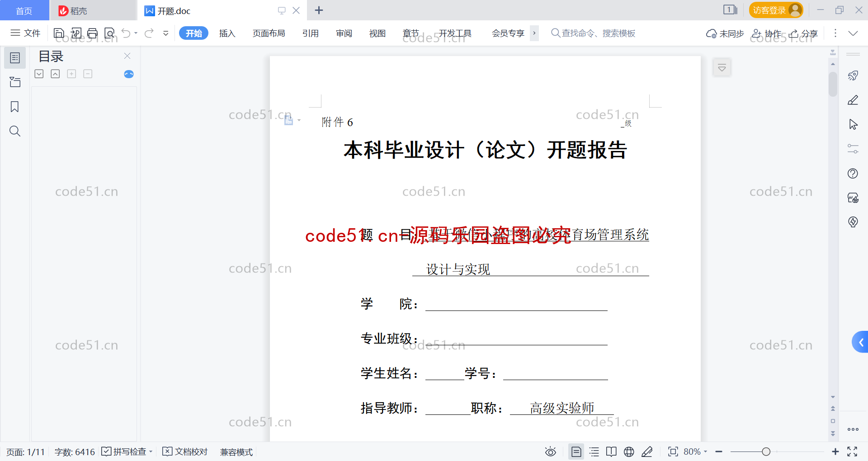Expand all headings in 目录 panel

point(39,74)
